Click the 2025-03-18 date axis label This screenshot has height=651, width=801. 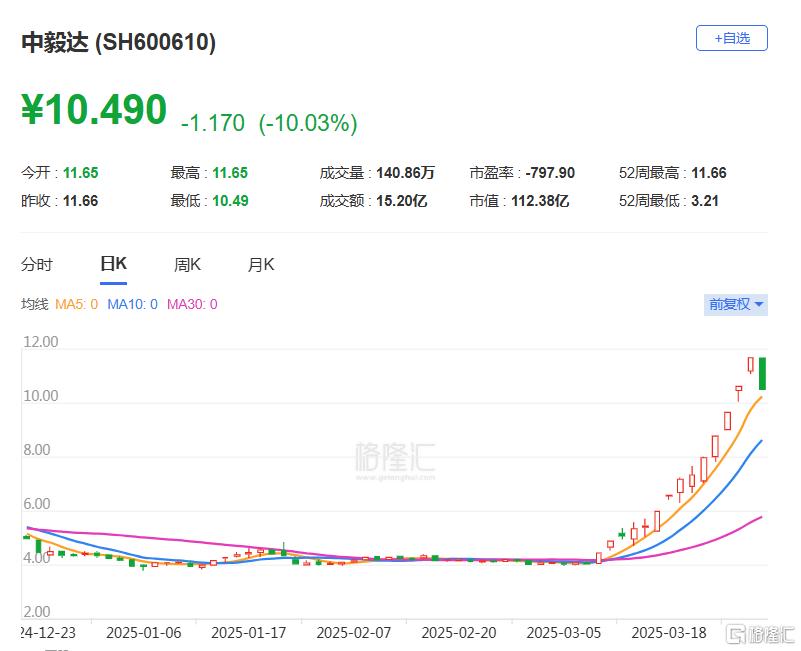click(669, 633)
